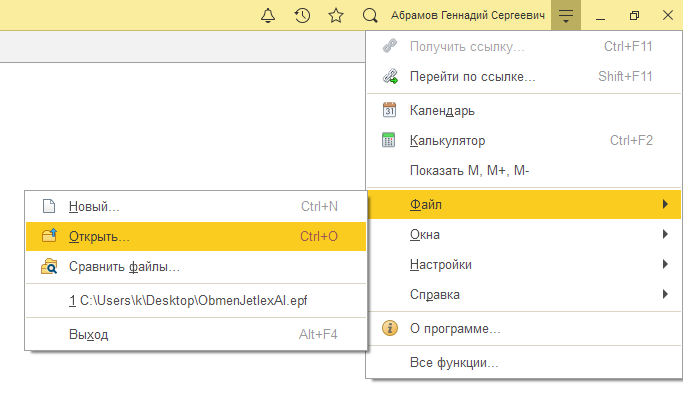This screenshot has height=410, width=683.
Task: Open the history clock icon
Action: click(302, 16)
